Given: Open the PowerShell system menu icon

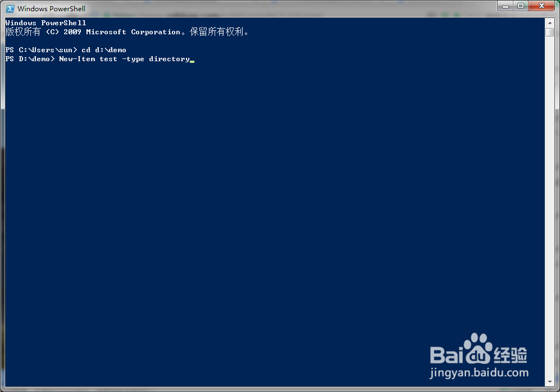Looking at the screenshot, I should pyautogui.click(x=10, y=8).
